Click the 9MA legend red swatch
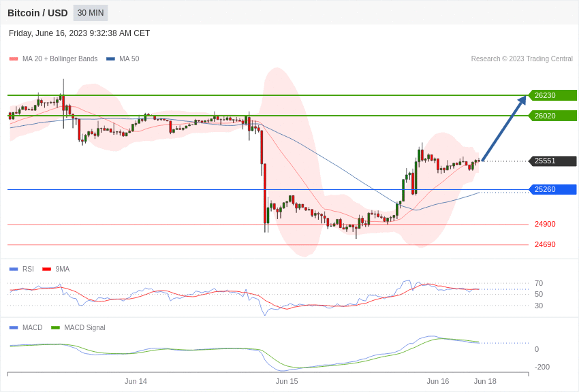The image size is (579, 392). [47, 269]
